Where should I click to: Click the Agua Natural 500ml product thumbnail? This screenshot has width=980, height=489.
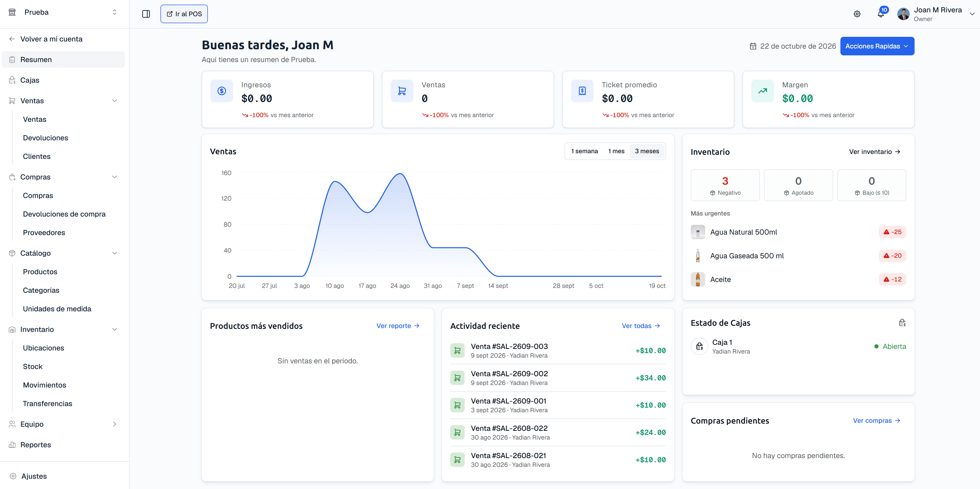(698, 232)
